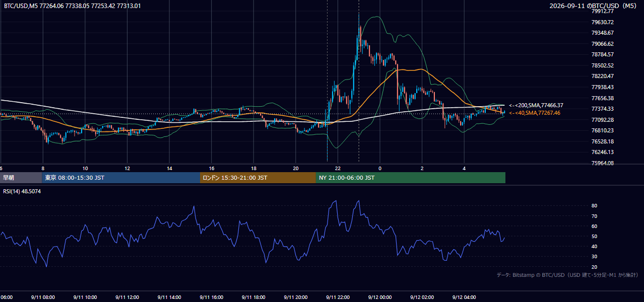Click the 76246.13 price axis label
Image resolution: width=644 pixels, height=302 pixels.
point(603,152)
